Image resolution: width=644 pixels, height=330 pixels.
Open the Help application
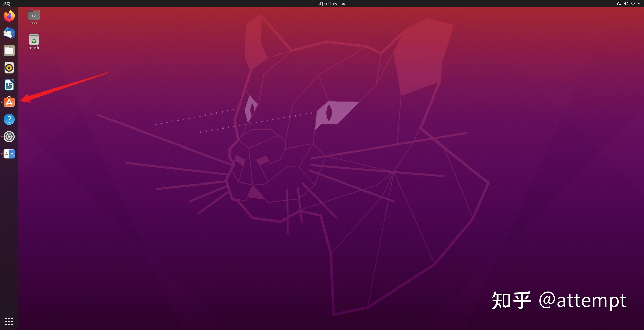(x=9, y=119)
